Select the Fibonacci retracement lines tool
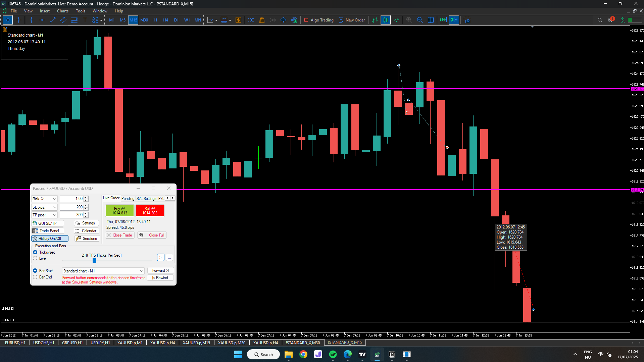The image size is (644, 362). (74, 20)
